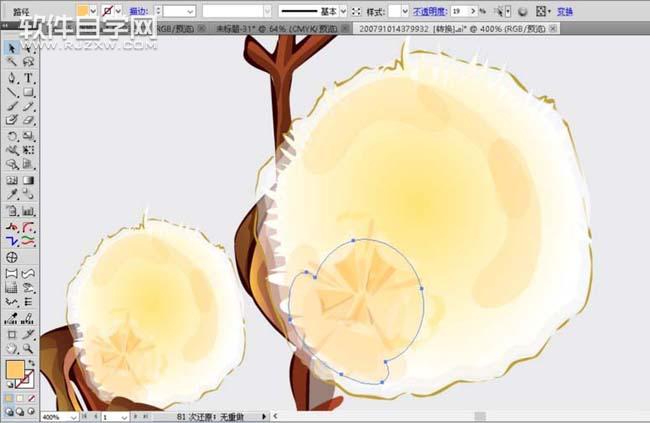Image resolution: width=650 pixels, height=423 pixels.
Task: Select the Pen tool
Action: pyautogui.click(x=12, y=77)
